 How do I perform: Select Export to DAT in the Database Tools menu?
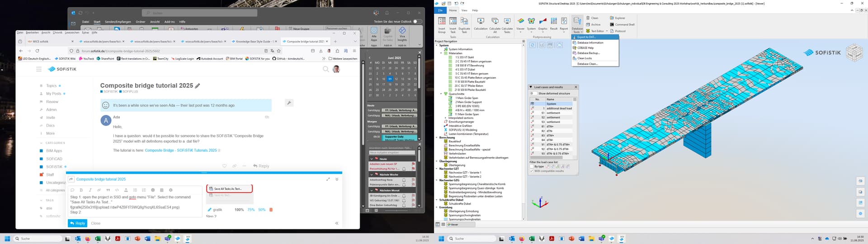click(594, 37)
